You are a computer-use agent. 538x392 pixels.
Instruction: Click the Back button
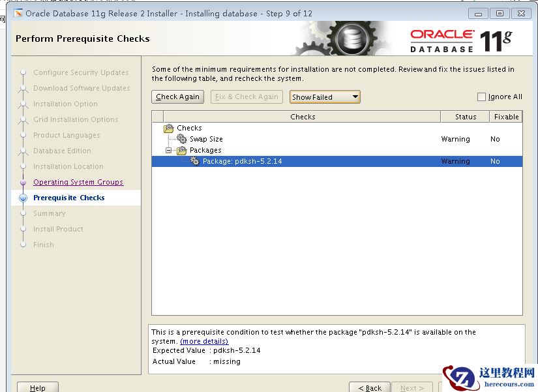[x=370, y=388]
